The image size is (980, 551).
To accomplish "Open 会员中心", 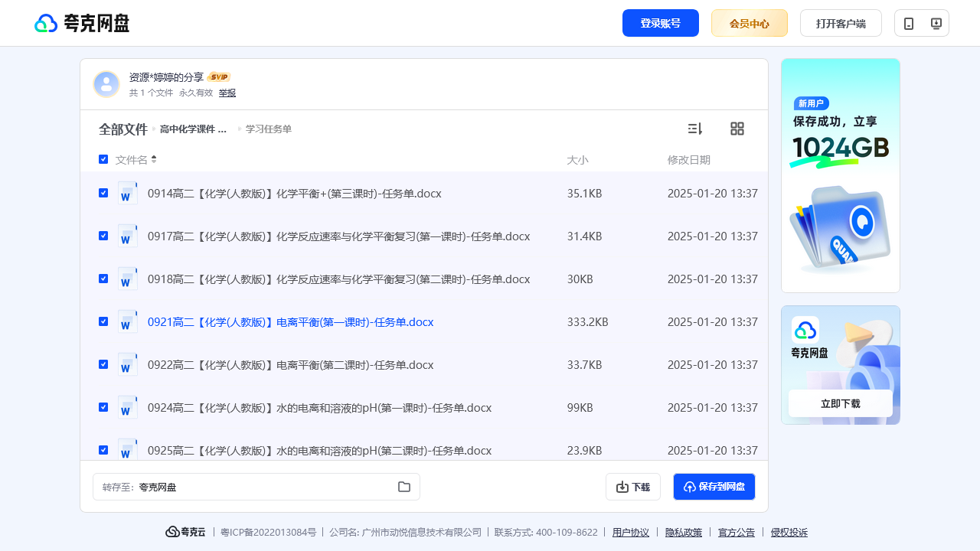I will (750, 23).
